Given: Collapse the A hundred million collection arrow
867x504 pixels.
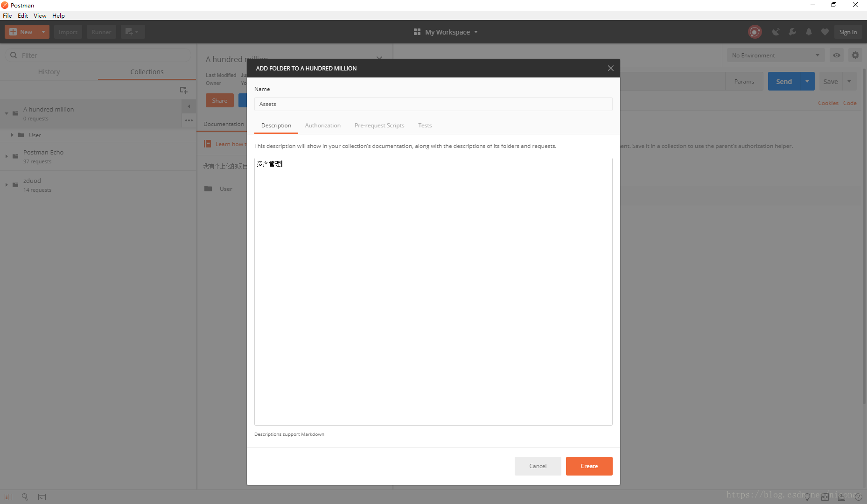Looking at the screenshot, I should pos(7,113).
